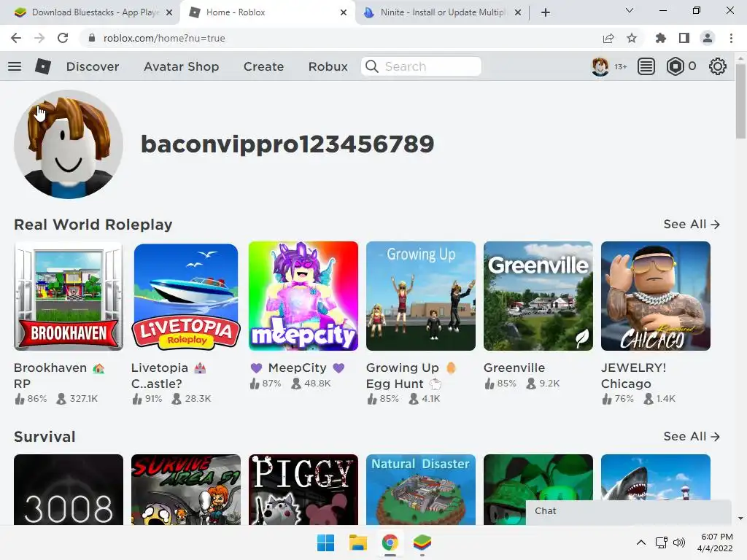The image size is (747, 560).
Task: Open the Robux page
Action: (x=328, y=66)
